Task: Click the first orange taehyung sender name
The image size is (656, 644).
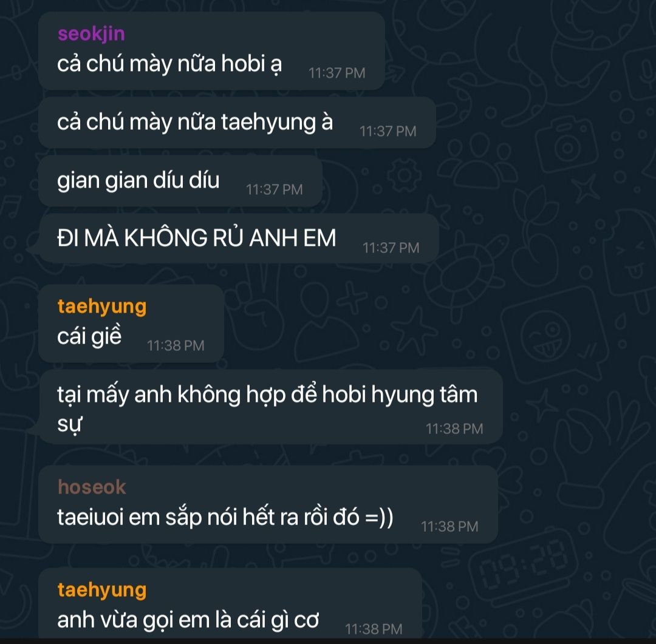Action: pos(102,307)
